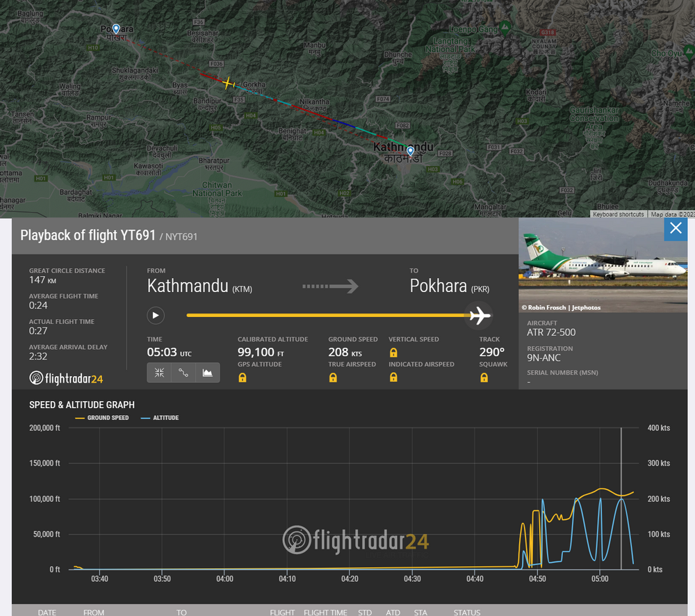Image resolution: width=695 pixels, height=616 pixels.
Task: Click the track value 290°
Action: tap(491, 352)
